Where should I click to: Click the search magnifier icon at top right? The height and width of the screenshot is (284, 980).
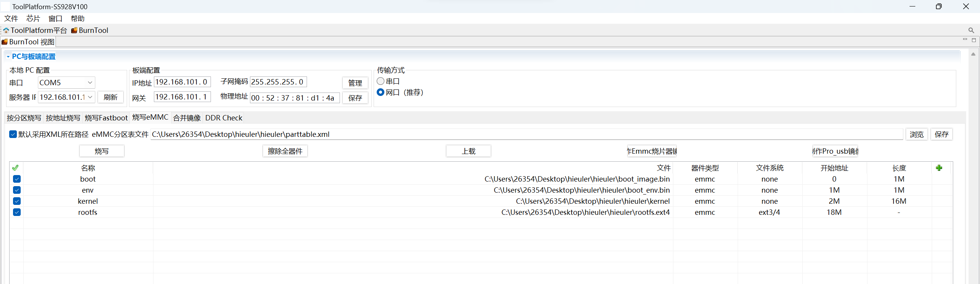click(971, 30)
